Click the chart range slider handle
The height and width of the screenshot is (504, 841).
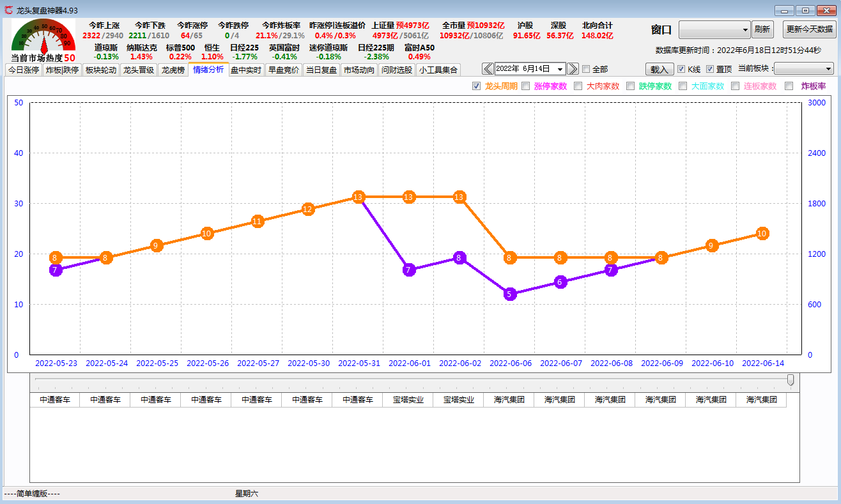click(791, 380)
